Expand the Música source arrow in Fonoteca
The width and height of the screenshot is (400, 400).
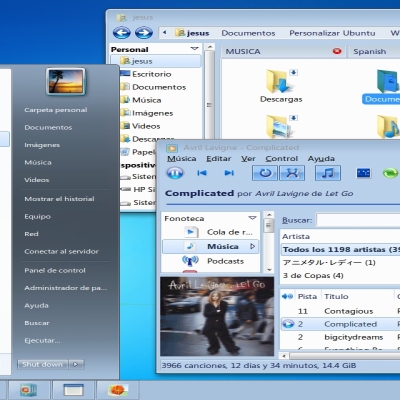tap(253, 246)
